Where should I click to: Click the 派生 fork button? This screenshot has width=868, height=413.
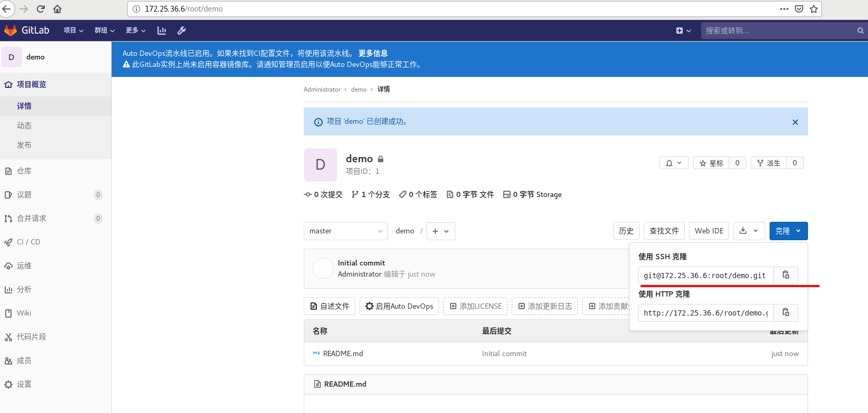click(x=769, y=163)
